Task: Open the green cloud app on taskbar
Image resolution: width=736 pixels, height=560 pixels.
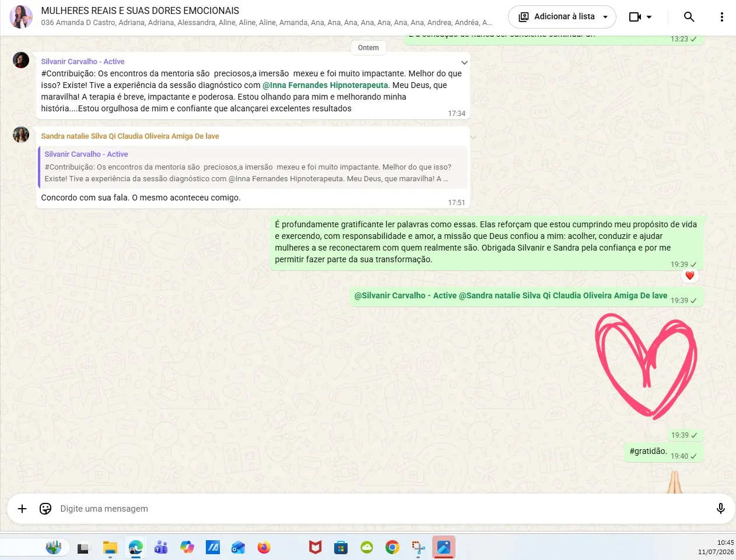Action: click(367, 547)
